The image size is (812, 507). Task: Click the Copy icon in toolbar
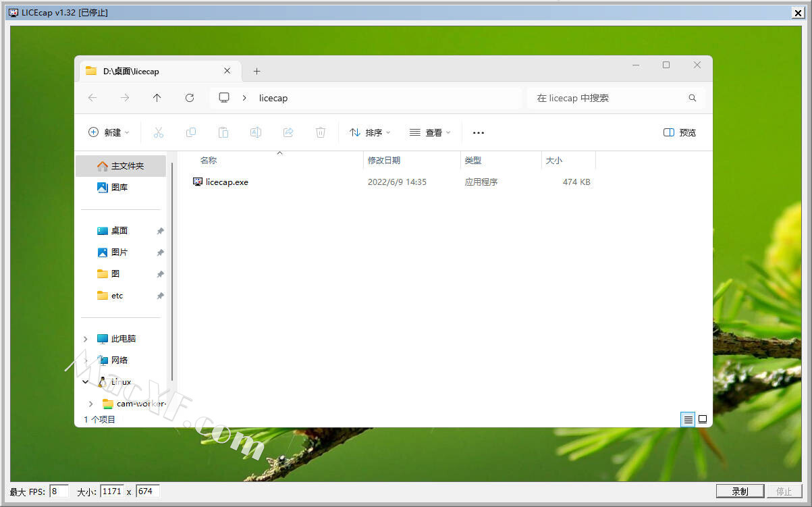(x=191, y=132)
